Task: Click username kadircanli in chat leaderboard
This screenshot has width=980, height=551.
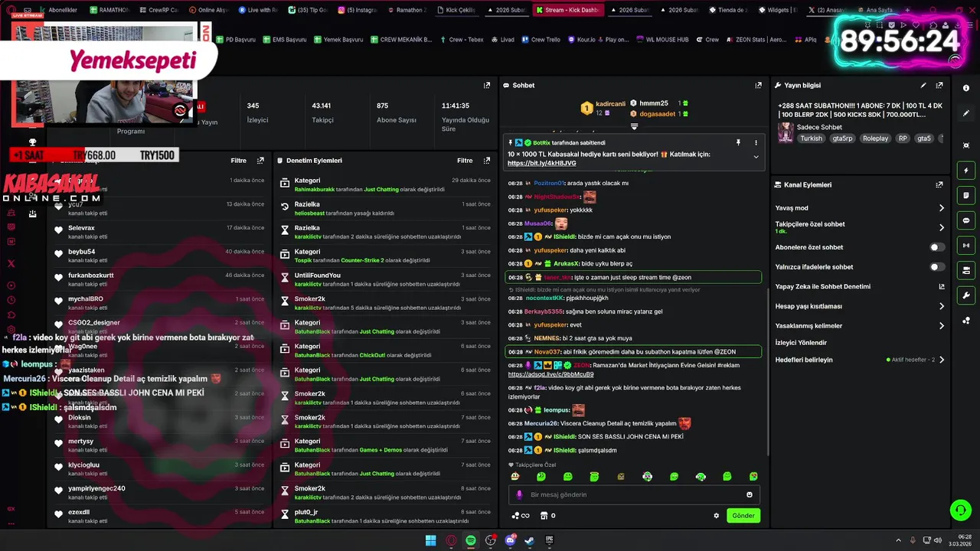Action: pyautogui.click(x=610, y=104)
